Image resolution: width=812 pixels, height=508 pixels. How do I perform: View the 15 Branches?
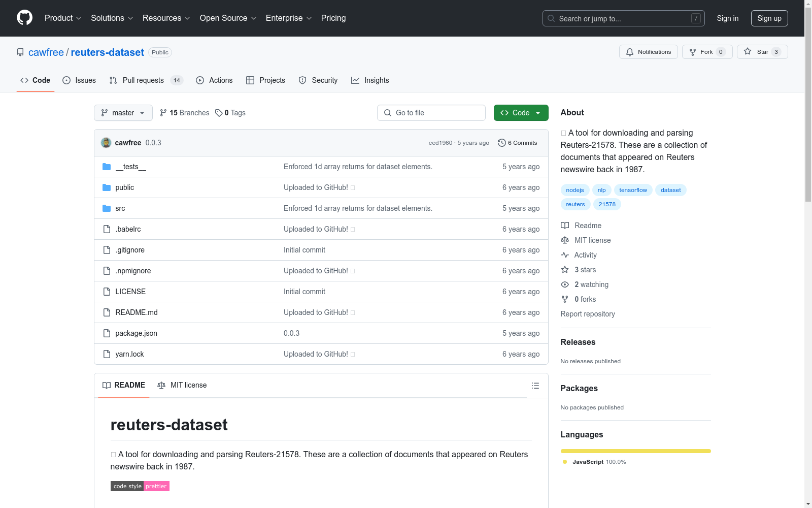pos(184,113)
